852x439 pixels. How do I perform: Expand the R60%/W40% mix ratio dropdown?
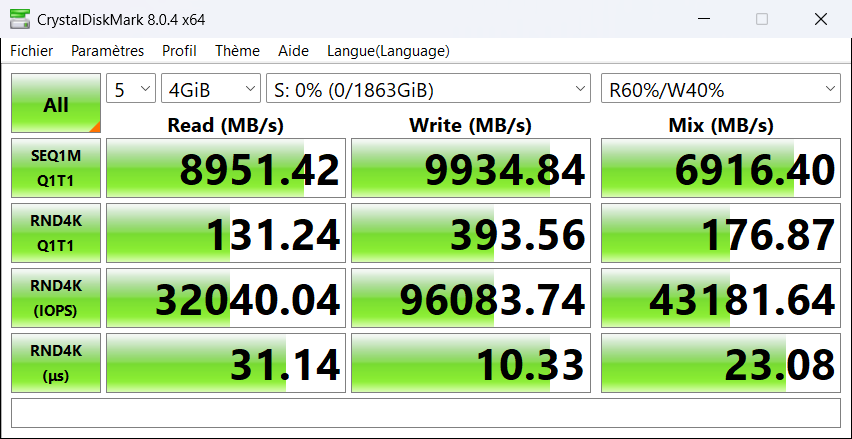click(x=720, y=90)
